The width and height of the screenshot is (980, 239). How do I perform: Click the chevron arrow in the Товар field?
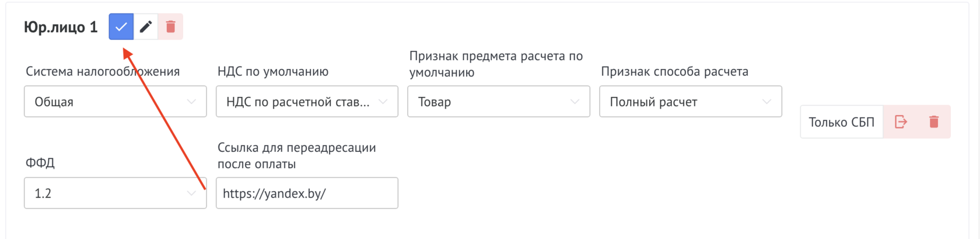click(x=575, y=102)
